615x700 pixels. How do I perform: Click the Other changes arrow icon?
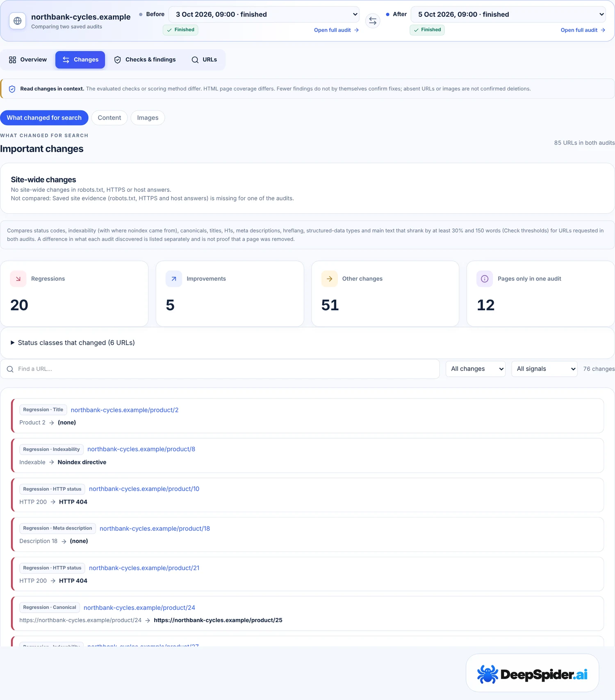[x=329, y=279]
